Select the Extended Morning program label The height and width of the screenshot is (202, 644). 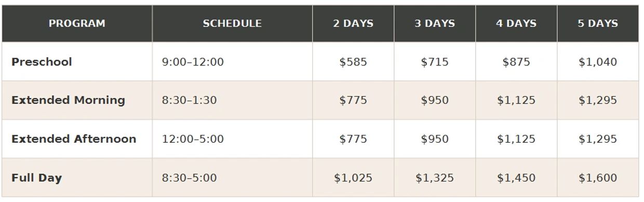[68, 100]
